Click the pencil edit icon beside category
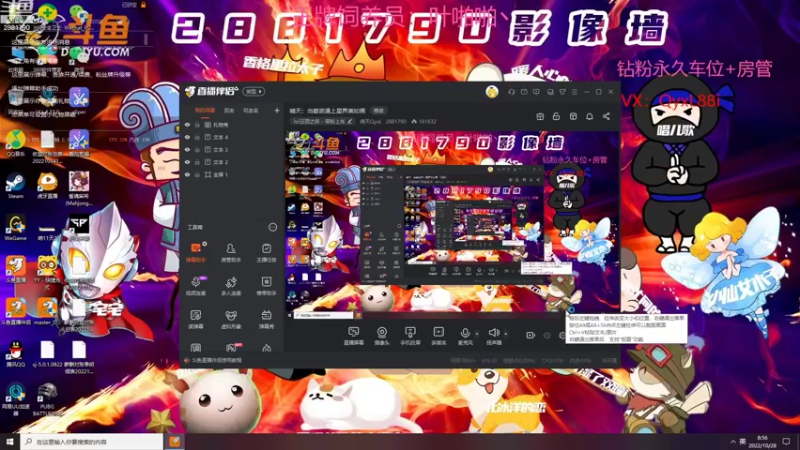The image size is (800, 450). point(349,122)
